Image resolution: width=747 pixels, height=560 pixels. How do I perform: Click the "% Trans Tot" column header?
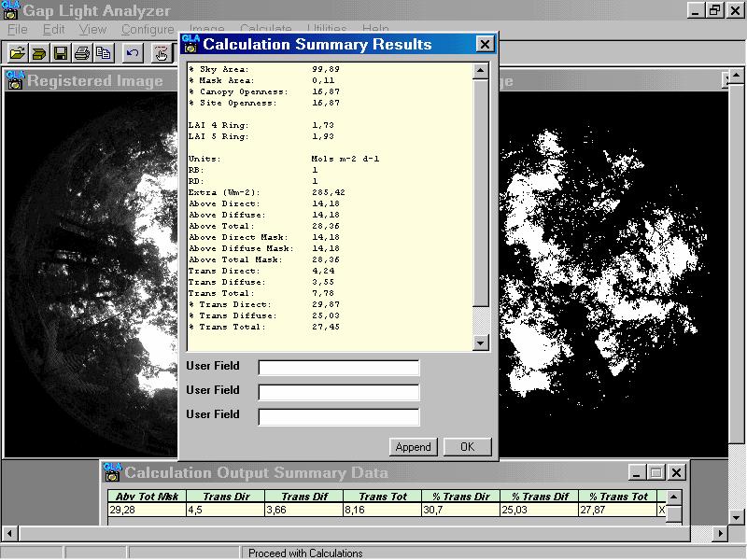618,497
